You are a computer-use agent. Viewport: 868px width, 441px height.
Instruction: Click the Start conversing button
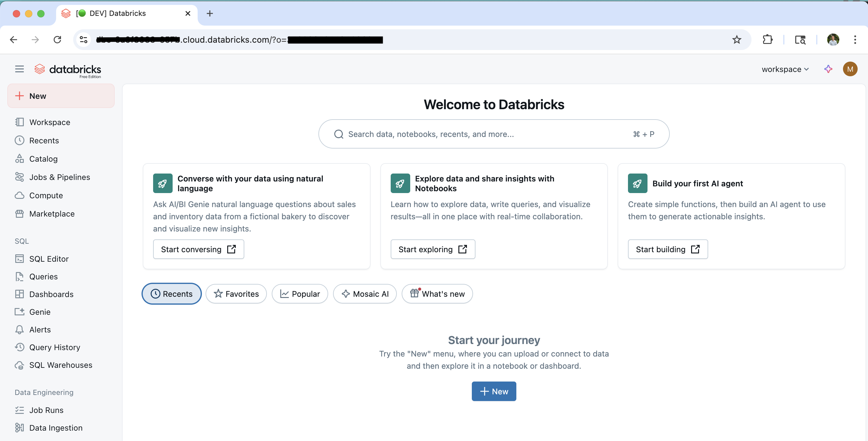coord(199,249)
